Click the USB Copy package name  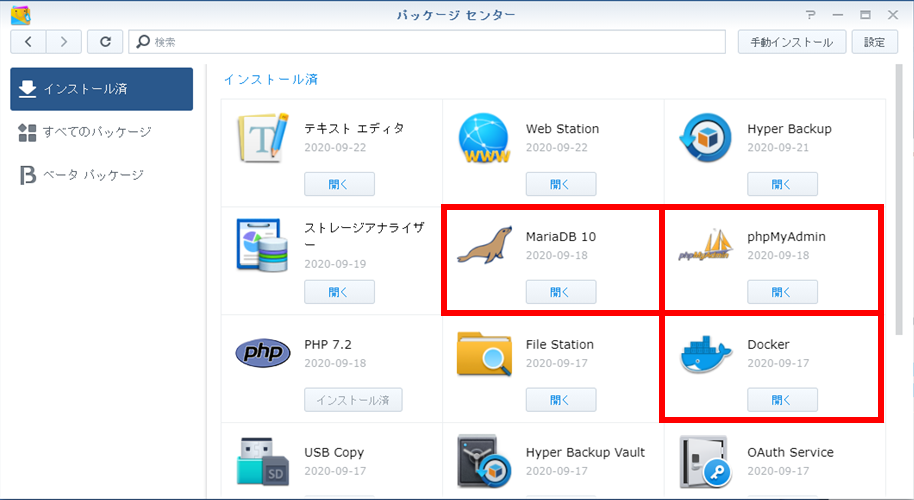click(334, 453)
